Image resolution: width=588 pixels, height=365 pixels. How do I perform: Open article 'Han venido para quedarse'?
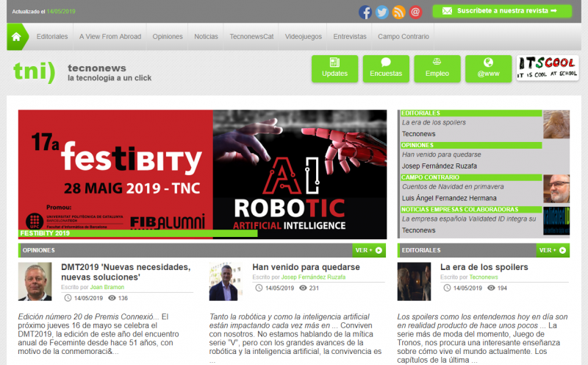pyautogui.click(x=306, y=267)
